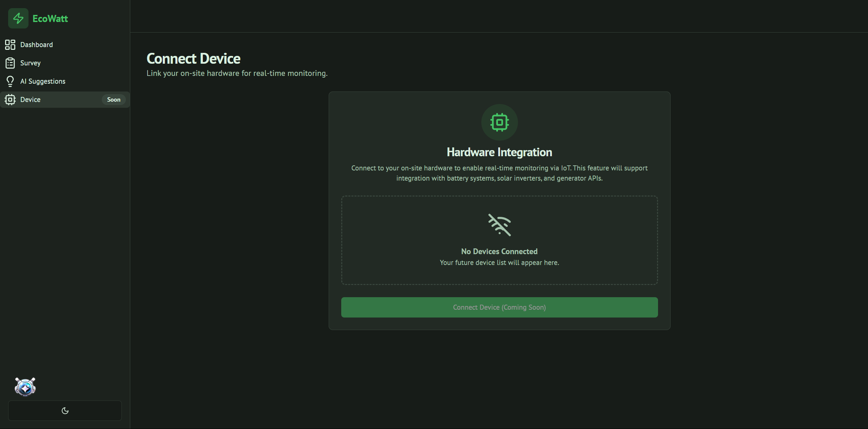Click the Soon badge next to Device
868x429 pixels.
tap(114, 100)
